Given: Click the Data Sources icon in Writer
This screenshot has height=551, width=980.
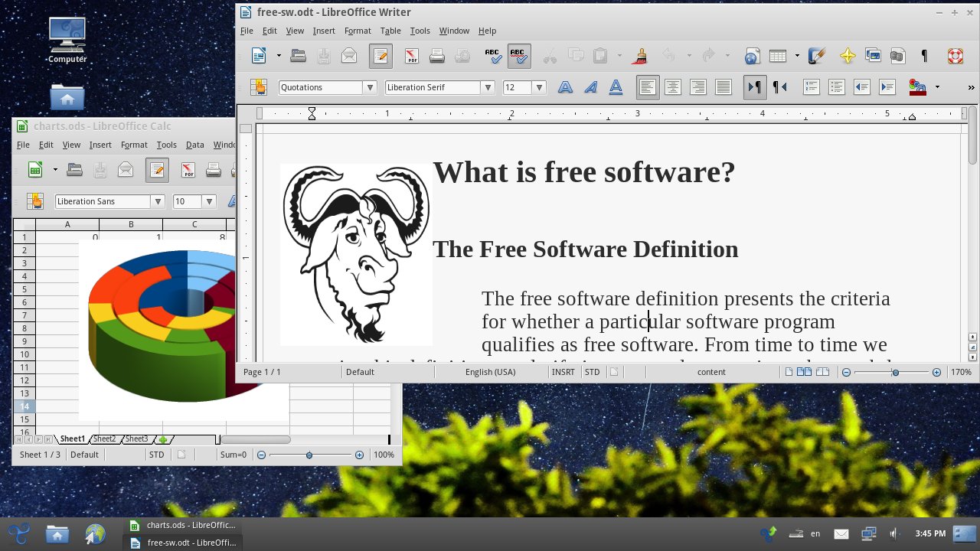Looking at the screenshot, I should coord(897,55).
